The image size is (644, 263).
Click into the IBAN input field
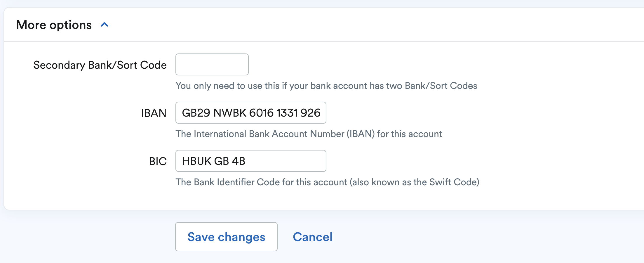point(251,113)
